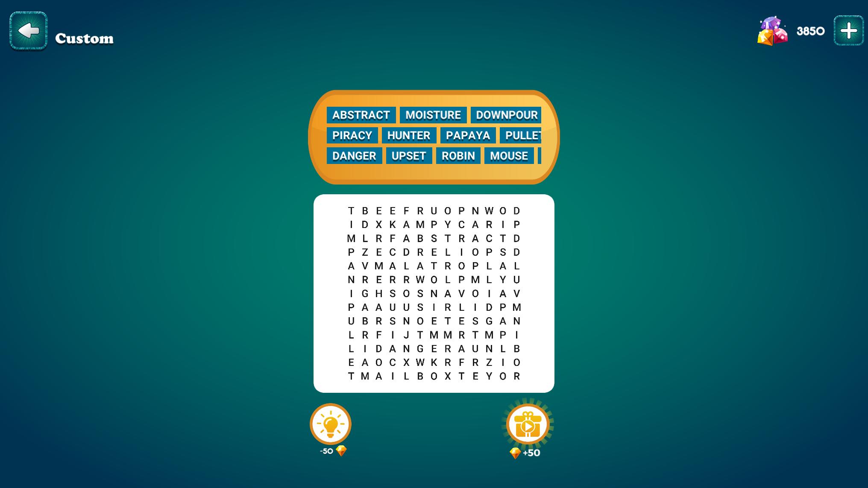The image size is (868, 488).
Task: Select the DANGER word tile
Action: [x=354, y=155]
